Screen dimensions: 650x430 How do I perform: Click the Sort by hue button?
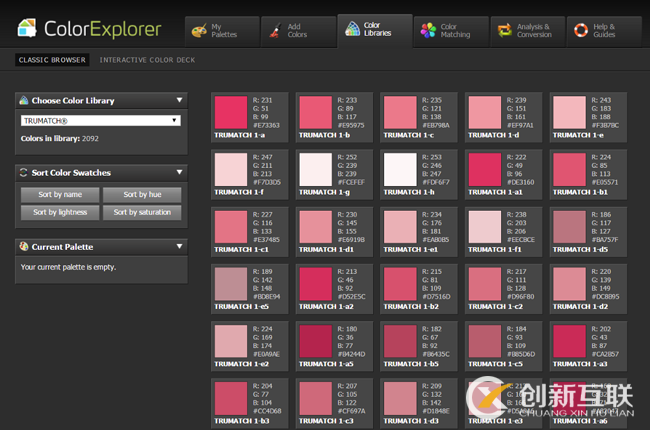[142, 194]
